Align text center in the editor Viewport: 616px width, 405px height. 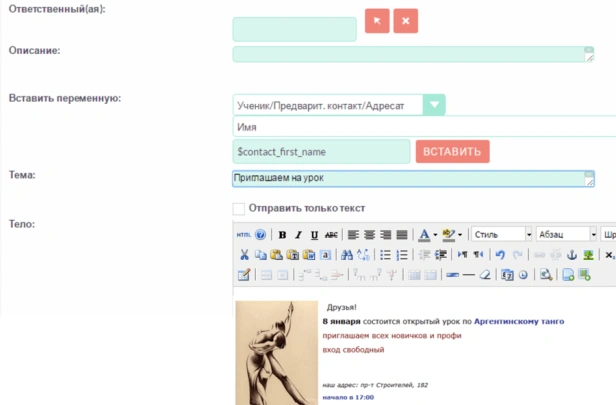[x=368, y=235]
